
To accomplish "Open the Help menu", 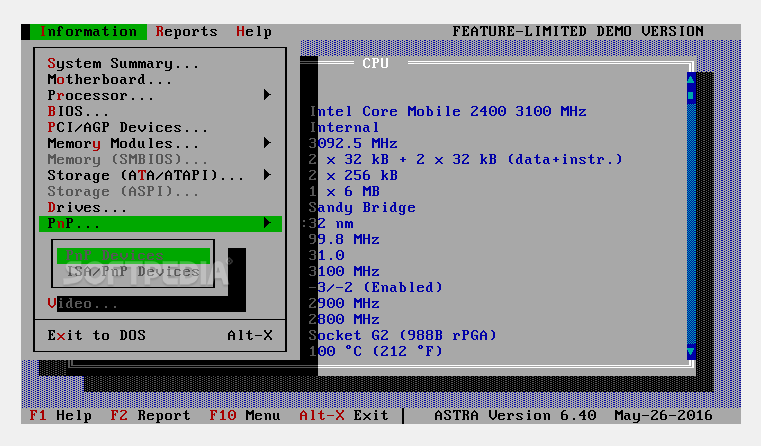I will pyautogui.click(x=254, y=32).
